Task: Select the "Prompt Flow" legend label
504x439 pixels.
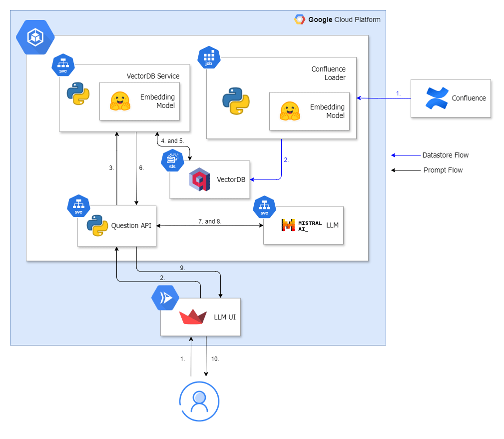Action: click(x=443, y=170)
